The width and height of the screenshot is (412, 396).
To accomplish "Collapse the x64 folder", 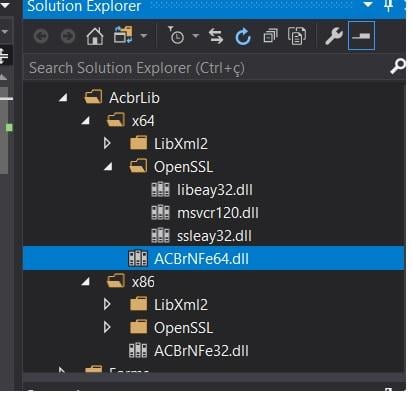I will click(86, 121).
